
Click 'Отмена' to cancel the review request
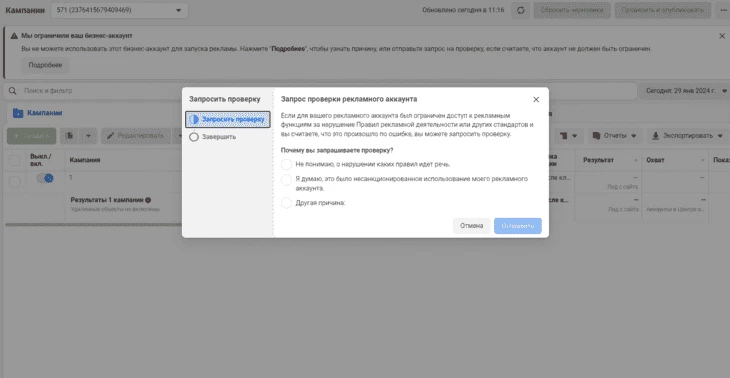[472, 226]
